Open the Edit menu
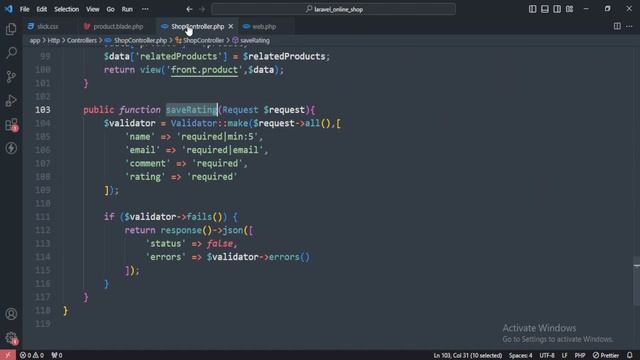 tap(42, 9)
